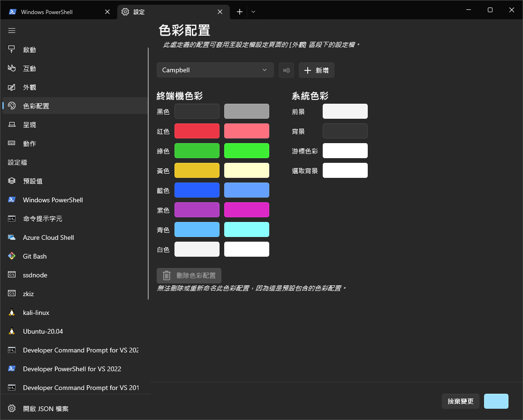Open the Git Bash profile icon
The width and height of the screenshot is (523, 420).
tap(12, 256)
